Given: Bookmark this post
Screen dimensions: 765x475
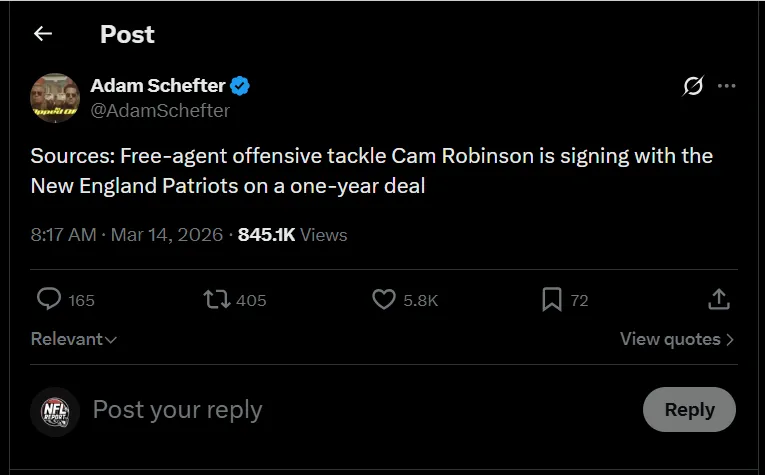Looking at the screenshot, I should pyautogui.click(x=551, y=299).
